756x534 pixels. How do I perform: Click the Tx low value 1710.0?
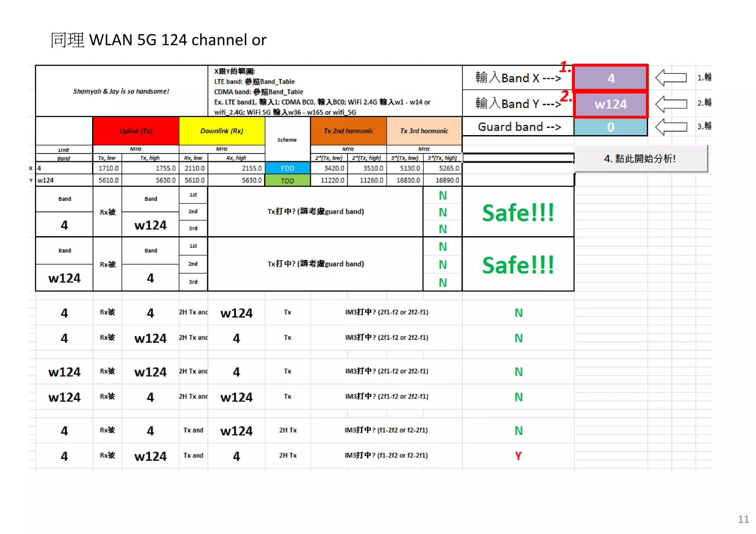tap(107, 168)
